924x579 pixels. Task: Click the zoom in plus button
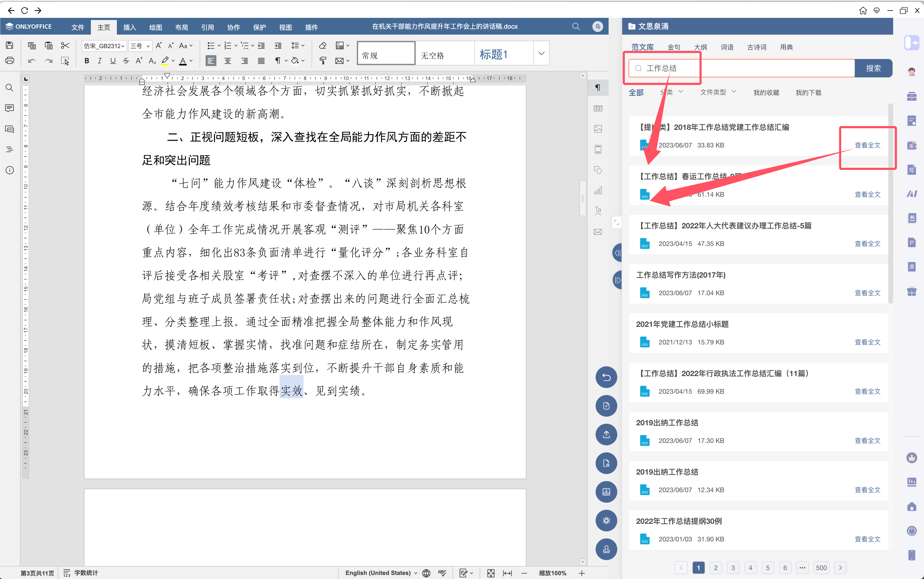[582, 573]
